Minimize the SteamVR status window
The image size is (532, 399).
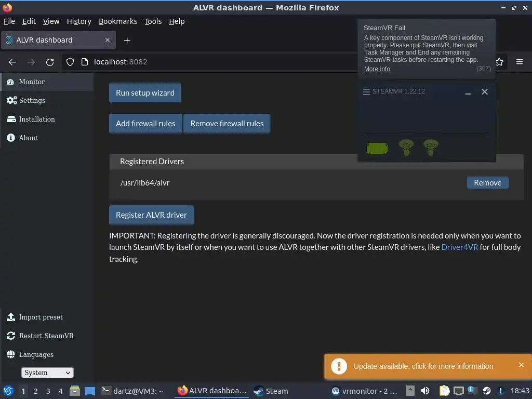point(468,92)
